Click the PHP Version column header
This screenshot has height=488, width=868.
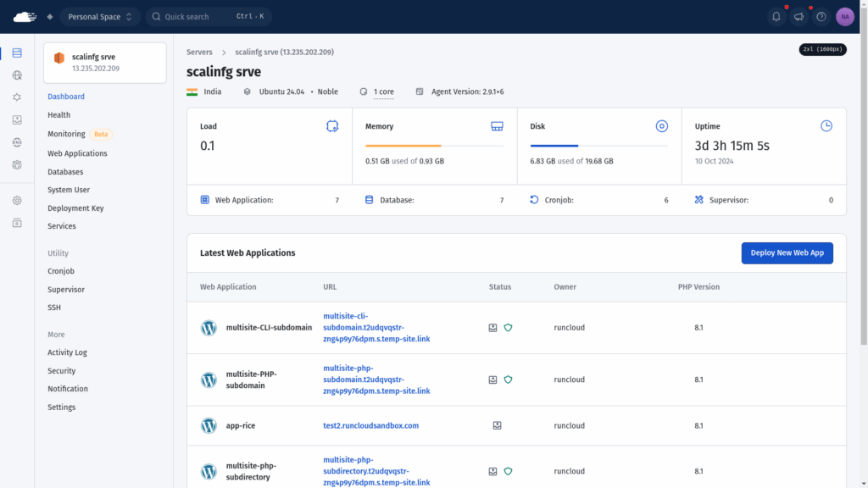pyautogui.click(x=698, y=286)
